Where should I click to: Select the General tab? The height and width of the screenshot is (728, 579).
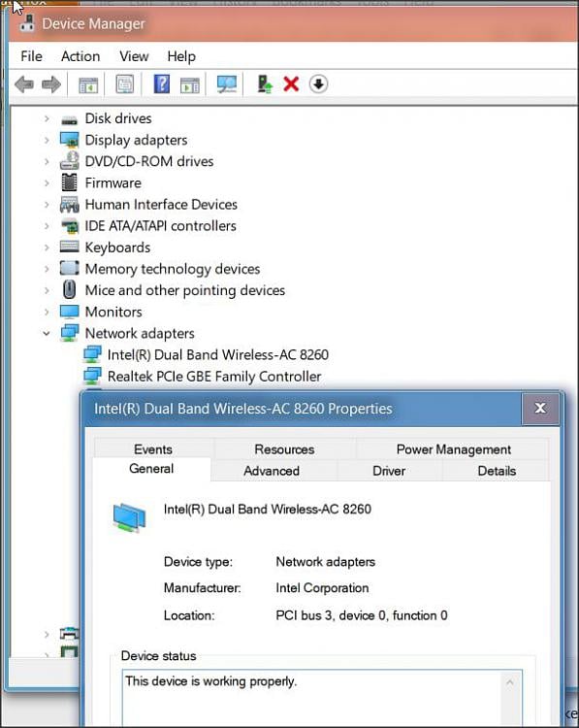151,469
